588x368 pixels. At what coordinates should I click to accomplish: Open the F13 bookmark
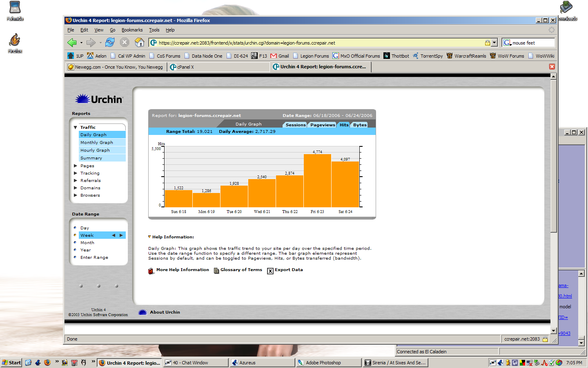pos(259,56)
